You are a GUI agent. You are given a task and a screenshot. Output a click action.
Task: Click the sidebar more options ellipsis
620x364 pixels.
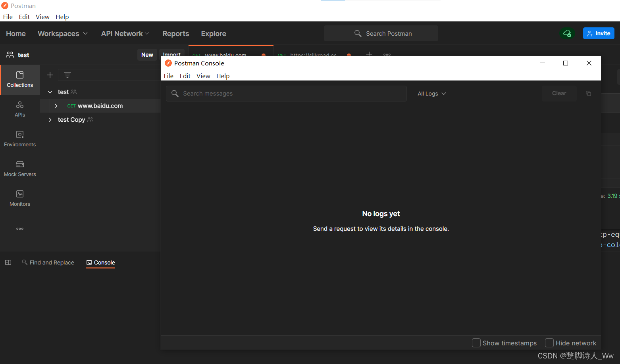pyautogui.click(x=20, y=229)
